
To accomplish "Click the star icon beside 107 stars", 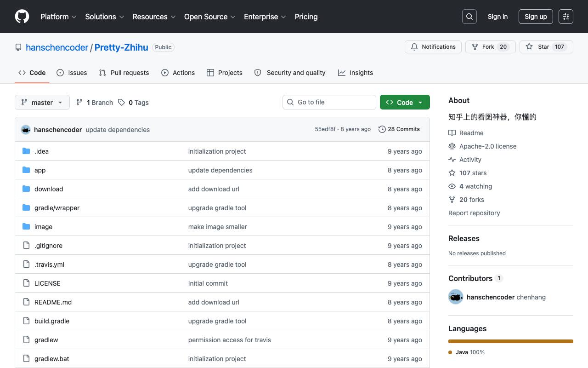I will coord(452,173).
